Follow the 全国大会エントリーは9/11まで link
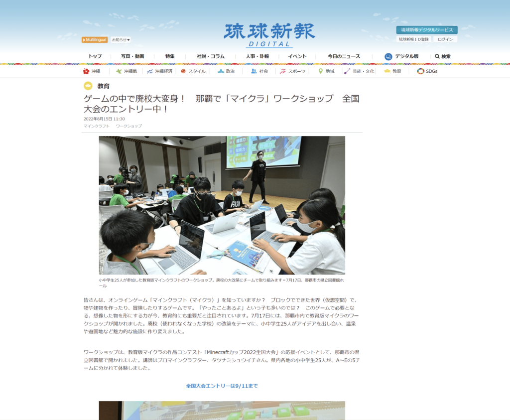Viewport: 510px width, 420px height. click(x=222, y=386)
